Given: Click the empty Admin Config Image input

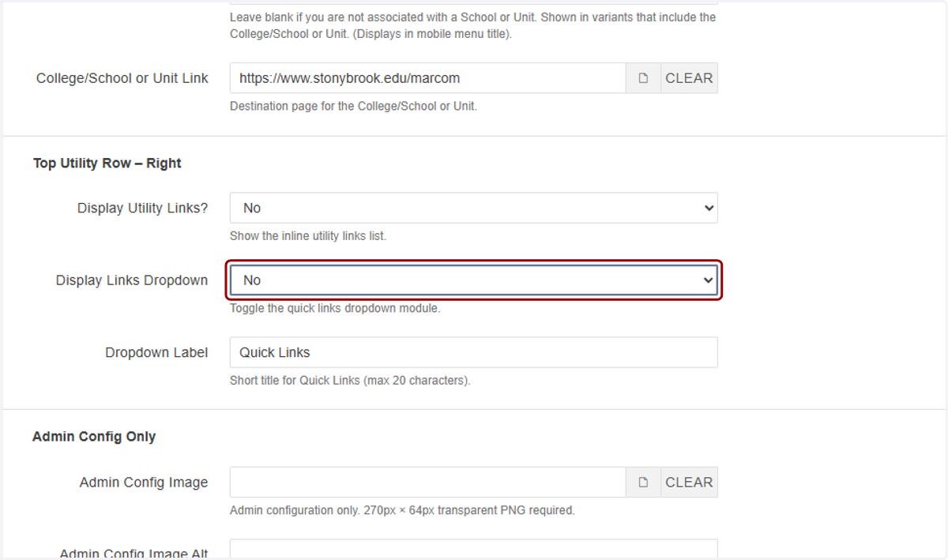Looking at the screenshot, I should [428, 483].
